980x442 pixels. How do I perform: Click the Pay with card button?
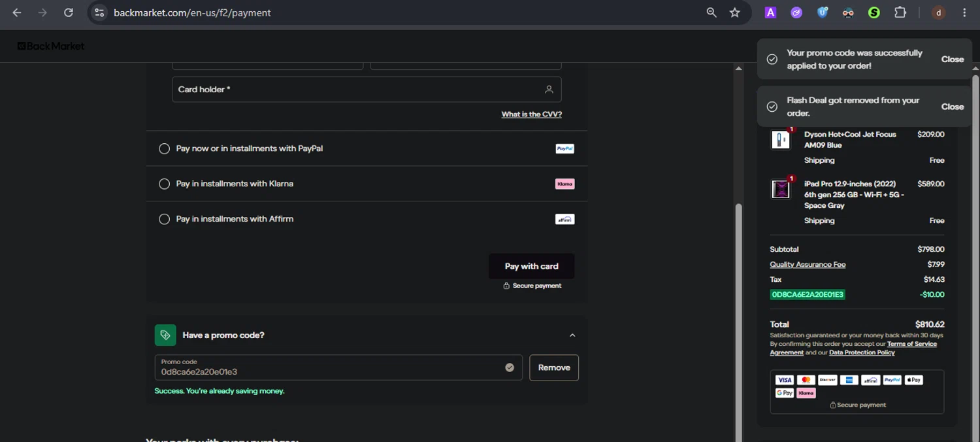pos(531,266)
